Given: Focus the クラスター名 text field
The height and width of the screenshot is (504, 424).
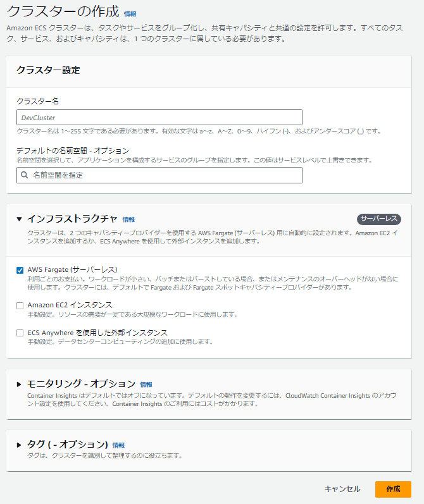Looking at the screenshot, I should tap(159, 118).
